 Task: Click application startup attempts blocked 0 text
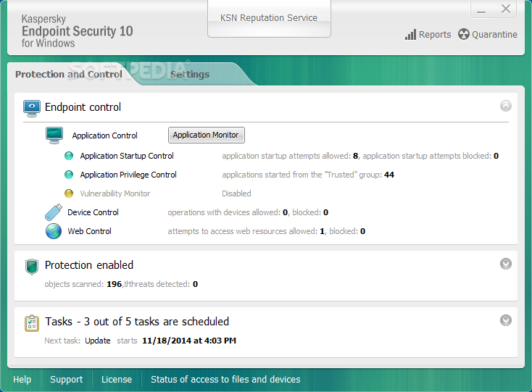431,156
